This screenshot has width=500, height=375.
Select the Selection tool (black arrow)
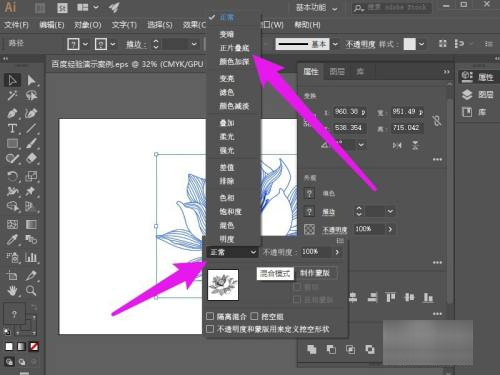(x=12, y=80)
